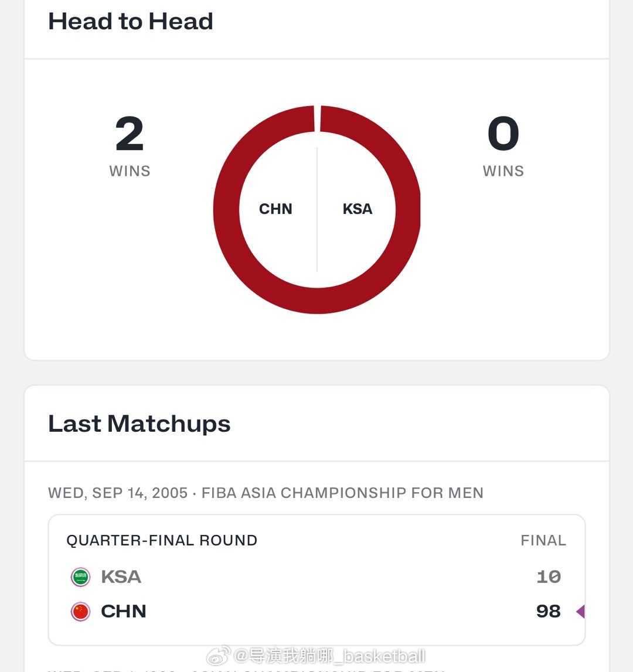This screenshot has width=633, height=672.
Task: Select the Last Matchups heading
Action: pos(139,424)
